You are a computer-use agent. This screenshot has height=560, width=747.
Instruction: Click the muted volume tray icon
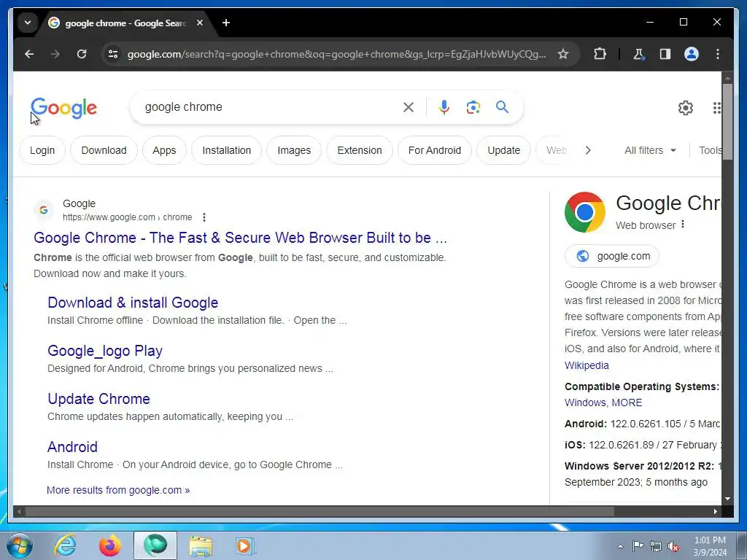point(673,546)
